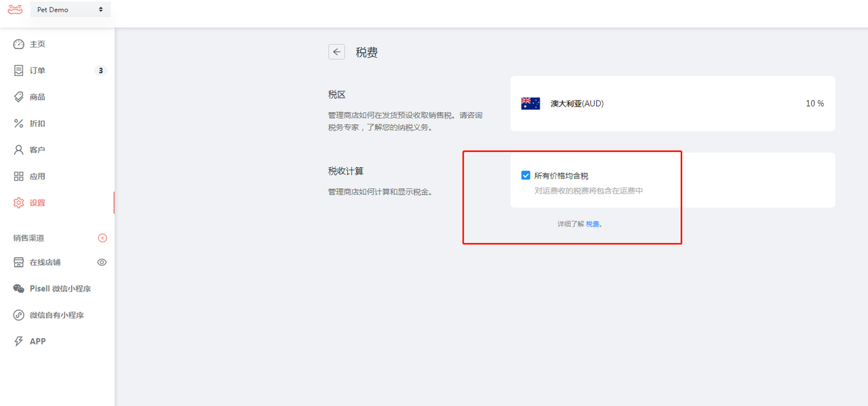Screen dimensions: 868x406
Task: Click the 税区 section heading
Action: 337,94
